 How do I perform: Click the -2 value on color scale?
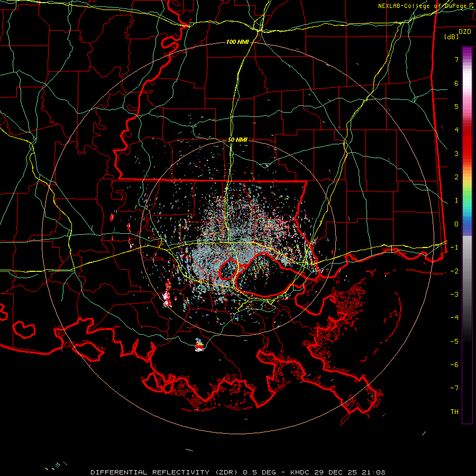[x=454, y=271]
